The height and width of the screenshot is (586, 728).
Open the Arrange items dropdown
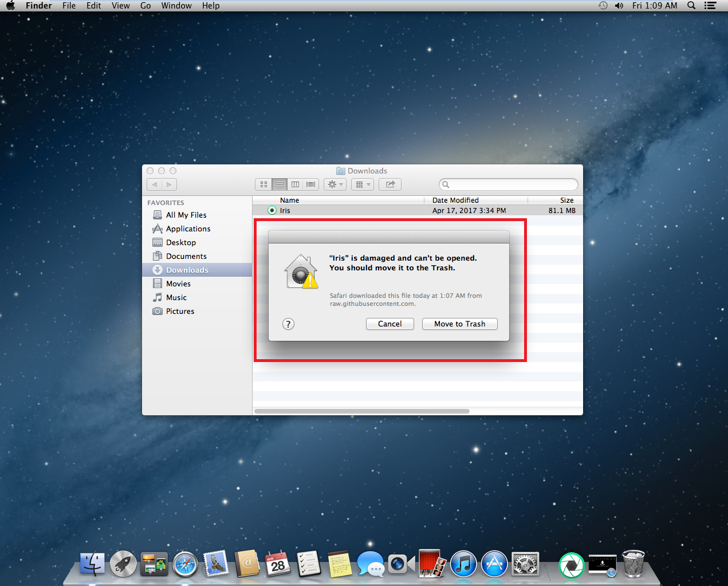tap(362, 184)
